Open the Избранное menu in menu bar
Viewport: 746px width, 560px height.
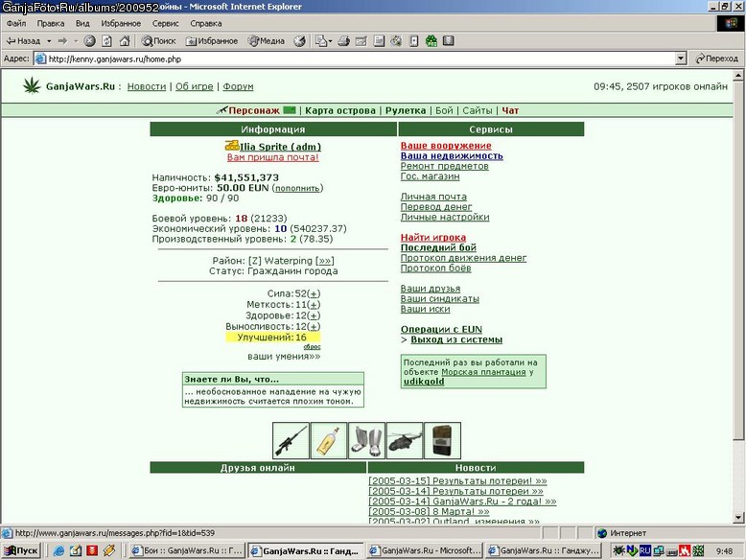(x=121, y=23)
